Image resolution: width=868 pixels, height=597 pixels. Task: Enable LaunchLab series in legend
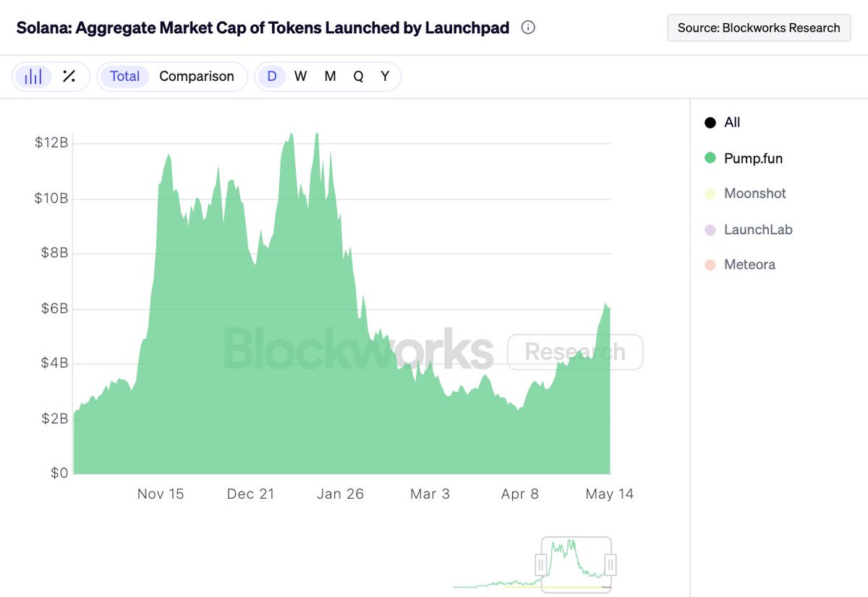click(x=710, y=230)
